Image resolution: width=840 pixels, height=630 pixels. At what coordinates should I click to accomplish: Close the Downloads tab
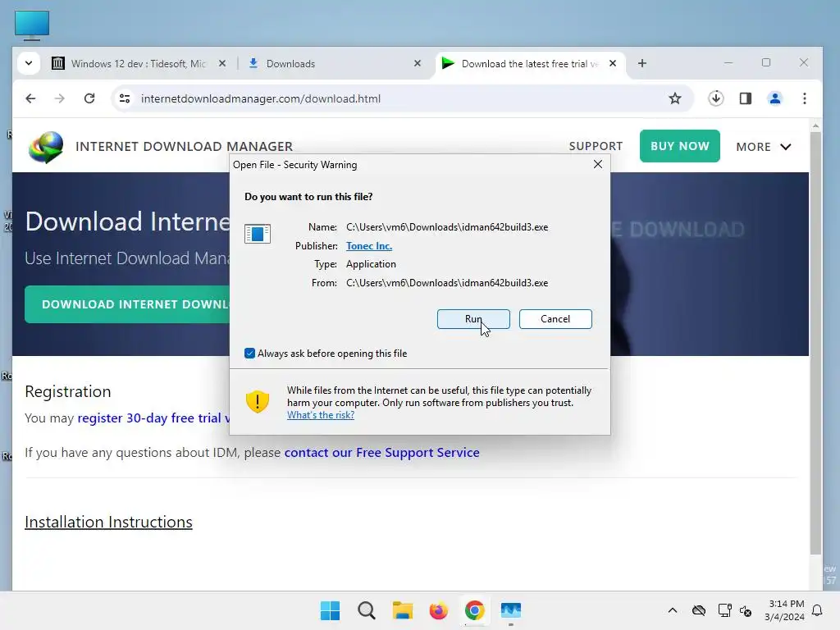(418, 63)
